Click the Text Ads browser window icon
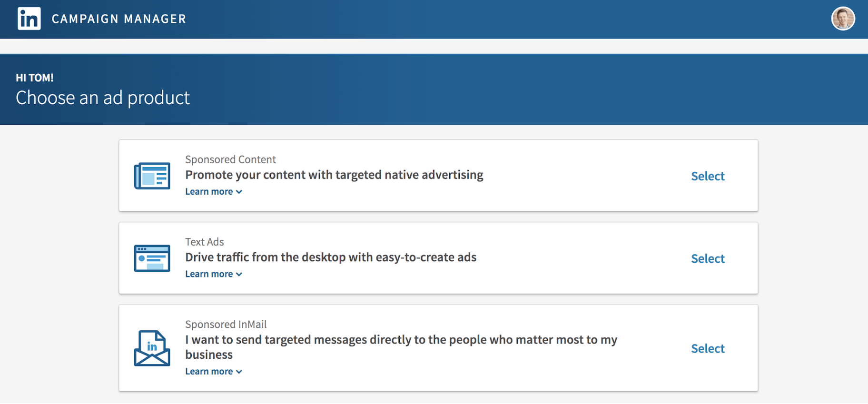Image resolution: width=868 pixels, height=404 pixels. coord(152,258)
